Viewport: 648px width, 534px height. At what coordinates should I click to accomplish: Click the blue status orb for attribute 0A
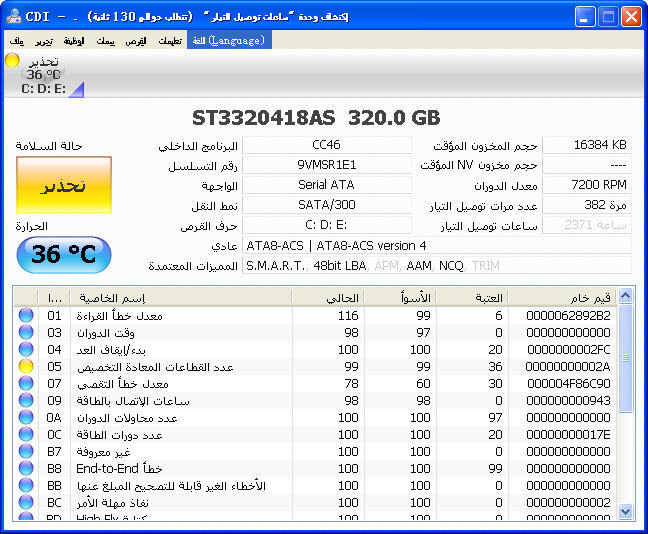[26, 417]
